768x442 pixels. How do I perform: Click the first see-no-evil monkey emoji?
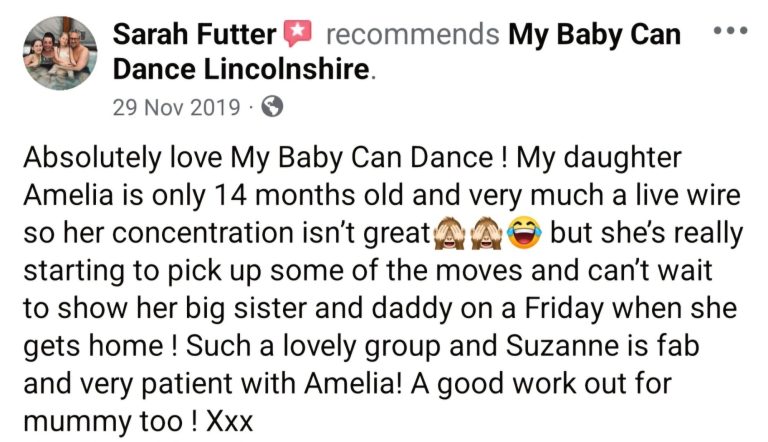pos(450,233)
